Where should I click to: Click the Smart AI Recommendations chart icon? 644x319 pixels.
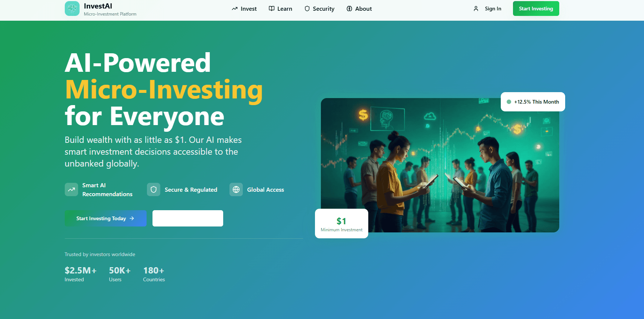71,189
